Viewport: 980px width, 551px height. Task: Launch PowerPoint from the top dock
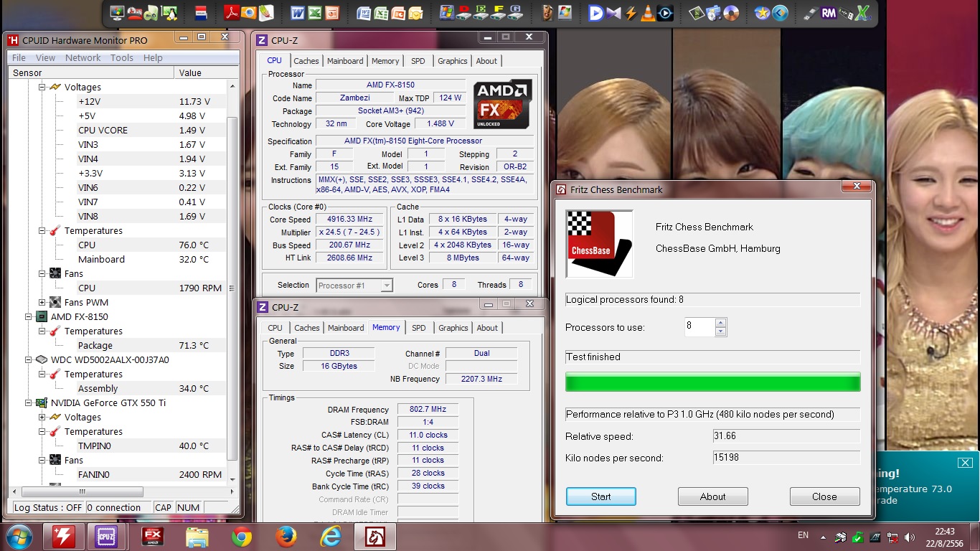pyautogui.click(x=331, y=13)
